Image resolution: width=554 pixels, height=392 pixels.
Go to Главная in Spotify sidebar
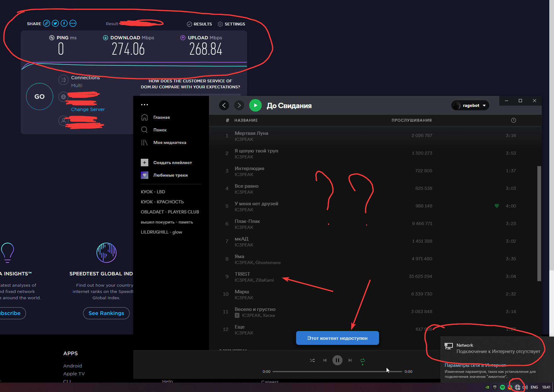(x=156, y=117)
